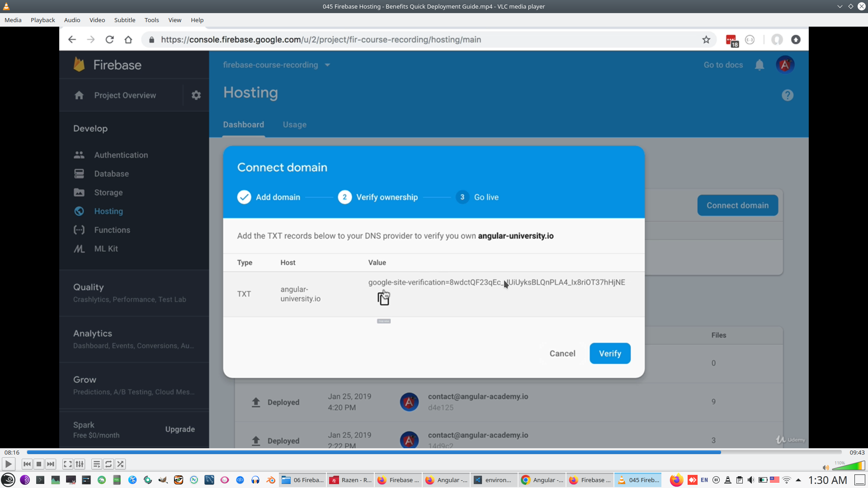Stop video playback
Viewport: 868px width, 488px height.
coord(39,464)
